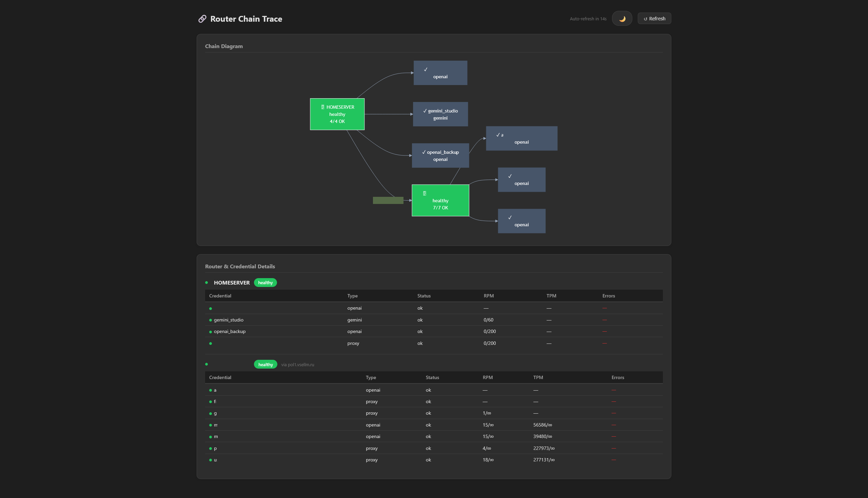
Task: Click the chain link icon beside Router Chain Trace
Action: [x=202, y=19]
